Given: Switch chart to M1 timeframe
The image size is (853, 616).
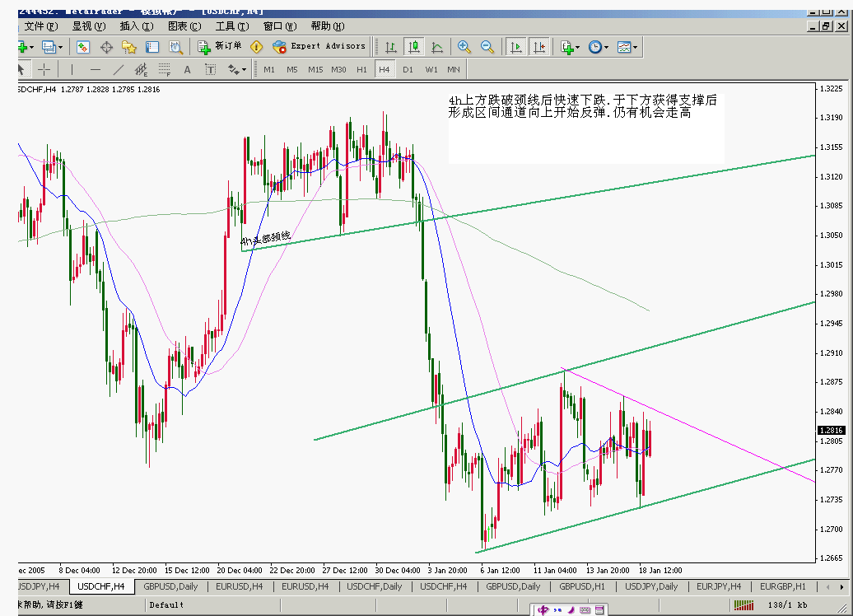Looking at the screenshot, I should [269, 70].
